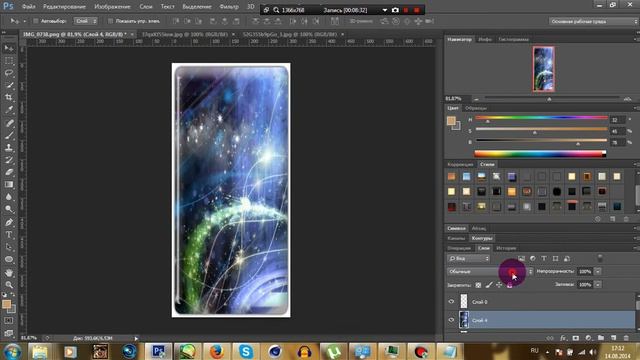
Task: Select the Hand tool
Action: pyautogui.click(x=9, y=273)
